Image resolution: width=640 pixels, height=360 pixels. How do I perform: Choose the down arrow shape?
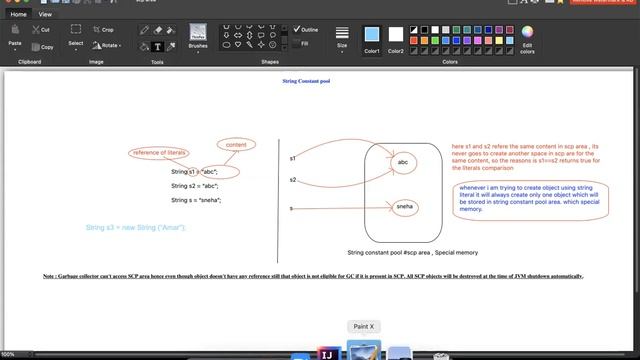(x=227, y=36)
